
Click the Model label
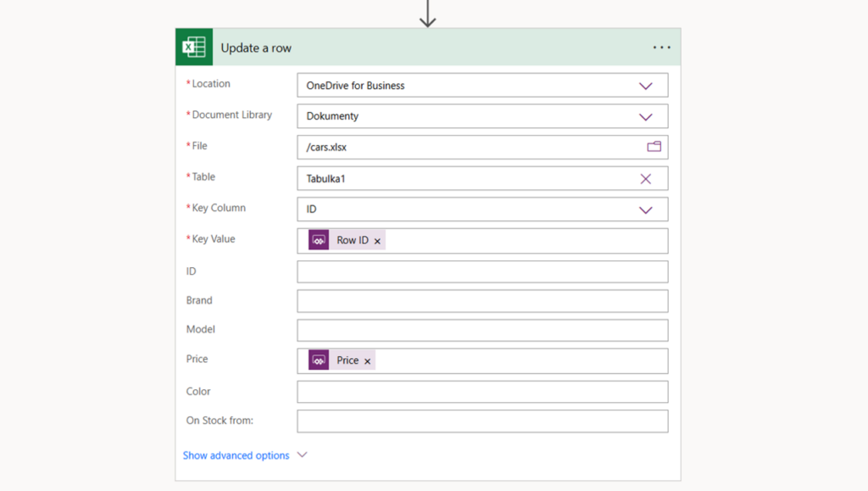[200, 329]
